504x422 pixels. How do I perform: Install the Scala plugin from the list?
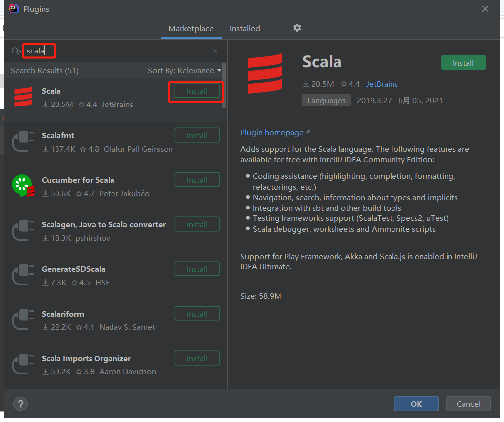197,91
